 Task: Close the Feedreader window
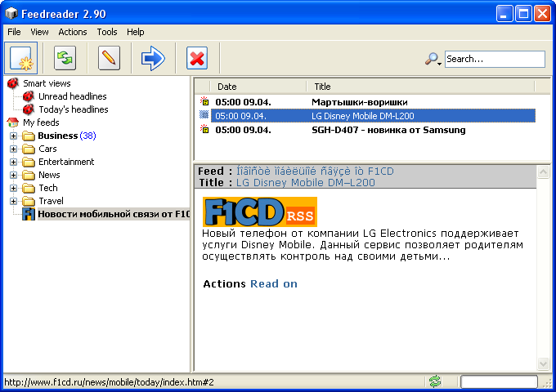[x=543, y=14]
